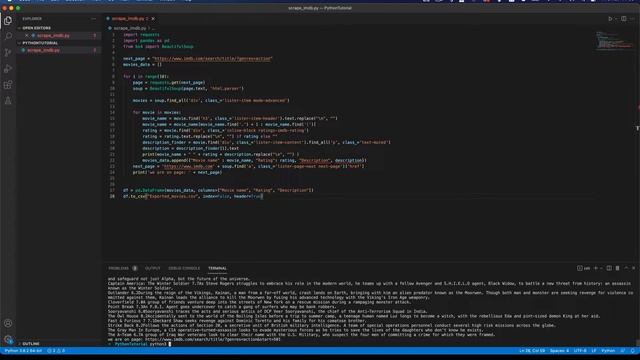The height and width of the screenshot is (360, 640).
Task: Open scrape_imdb.py in the PYTHONTUTORIAL tree
Action: pos(43,50)
